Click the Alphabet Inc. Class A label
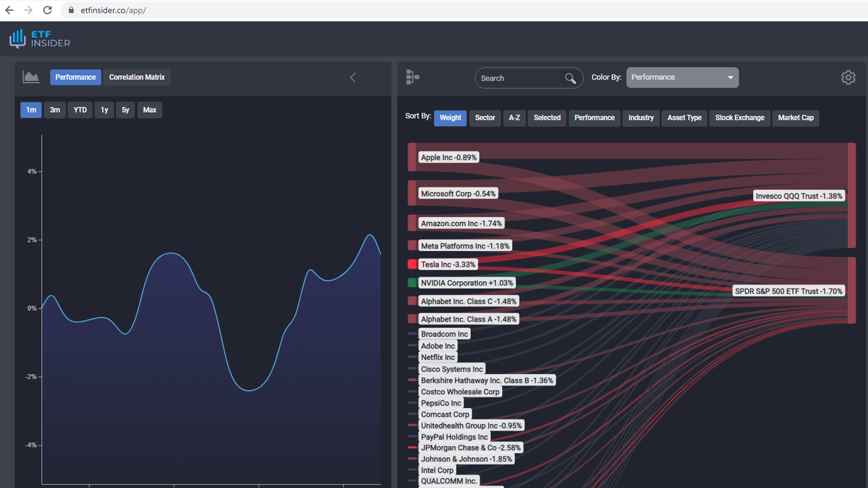Screen dimensions: 868x488 pyautogui.click(x=469, y=319)
